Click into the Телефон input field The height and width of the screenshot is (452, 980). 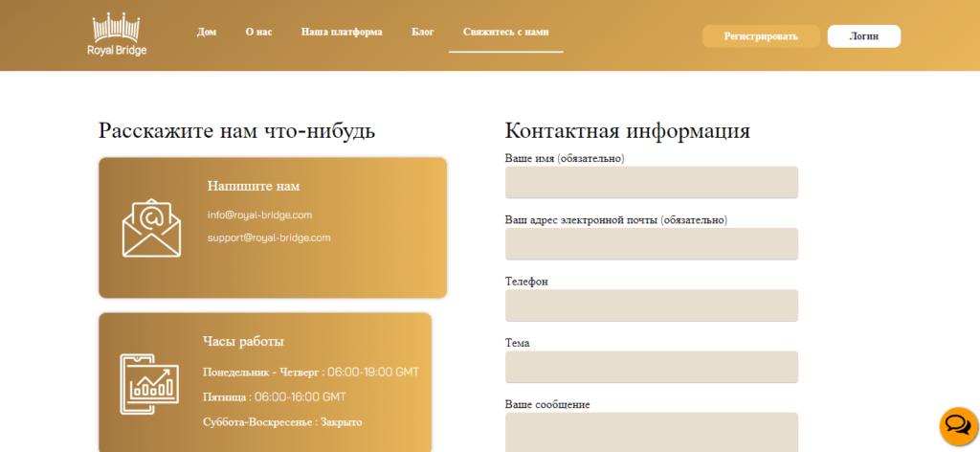click(651, 305)
